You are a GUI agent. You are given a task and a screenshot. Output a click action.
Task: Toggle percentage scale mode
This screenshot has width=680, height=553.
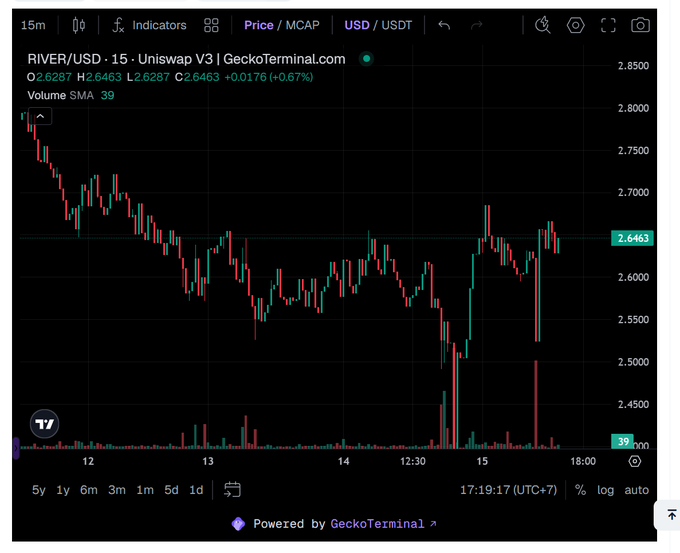point(580,490)
